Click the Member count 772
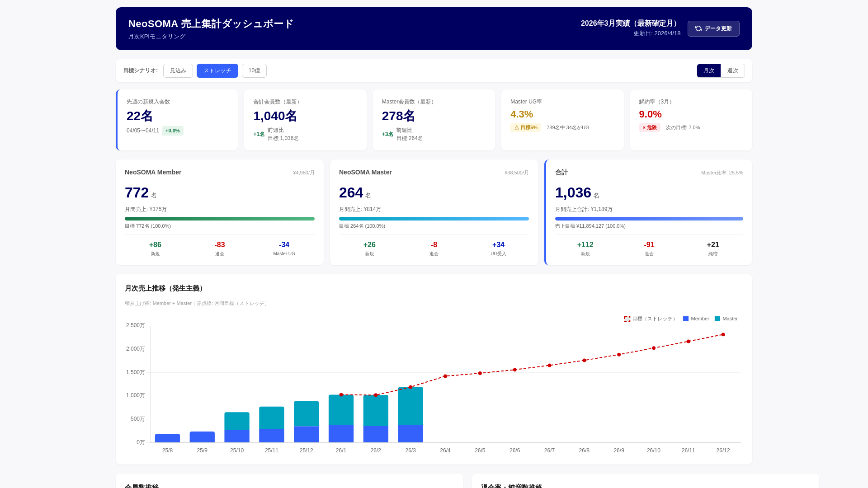This screenshot has width=868, height=488. [137, 192]
